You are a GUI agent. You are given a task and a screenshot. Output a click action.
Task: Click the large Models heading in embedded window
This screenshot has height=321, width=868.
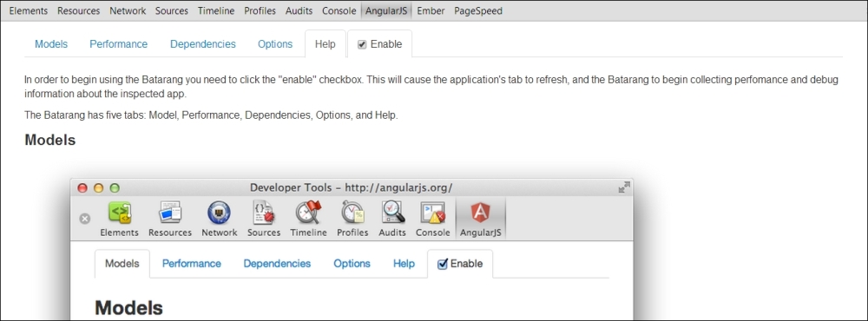[129, 308]
